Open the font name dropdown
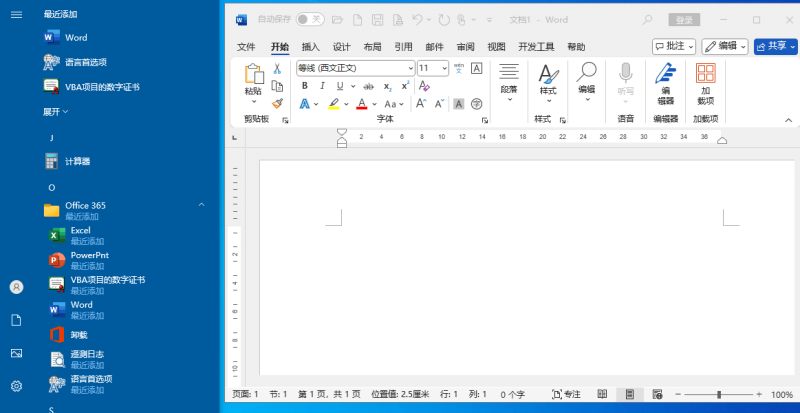This screenshot has height=413, width=800. point(411,68)
